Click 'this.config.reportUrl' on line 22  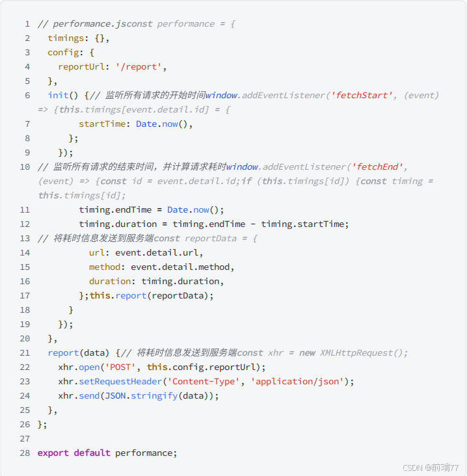pos(202,367)
